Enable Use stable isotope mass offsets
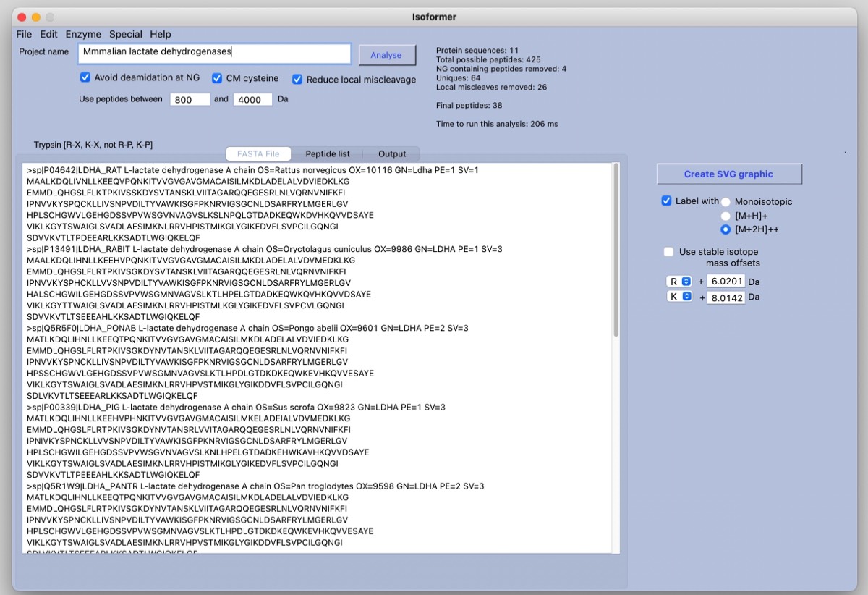868x595 pixels. [x=669, y=252]
